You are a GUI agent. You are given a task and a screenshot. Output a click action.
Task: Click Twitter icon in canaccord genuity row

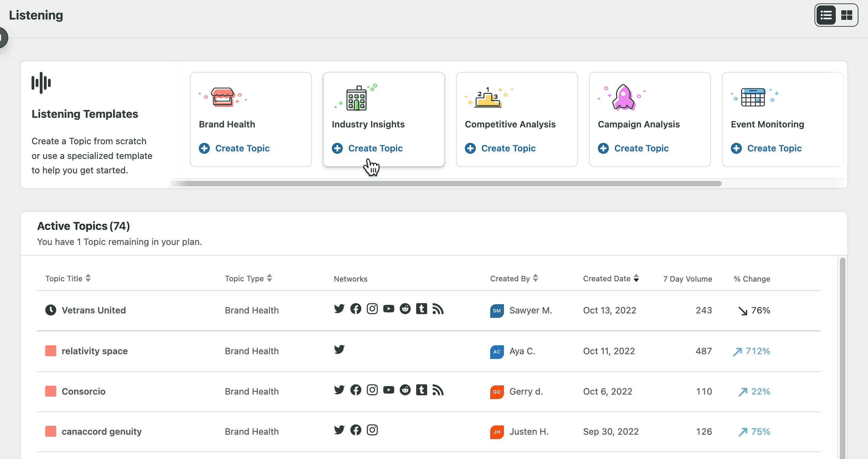[x=339, y=430]
